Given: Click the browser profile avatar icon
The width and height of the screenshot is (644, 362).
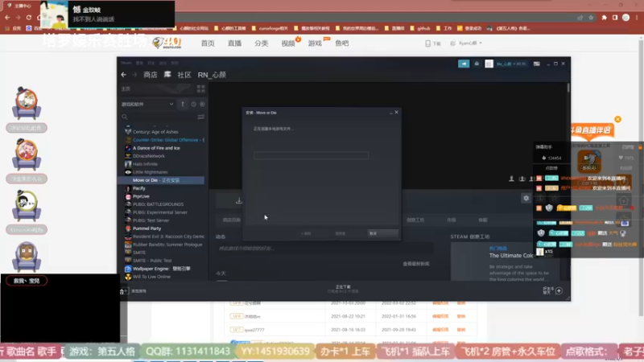Looking at the screenshot, I should tap(625, 18).
